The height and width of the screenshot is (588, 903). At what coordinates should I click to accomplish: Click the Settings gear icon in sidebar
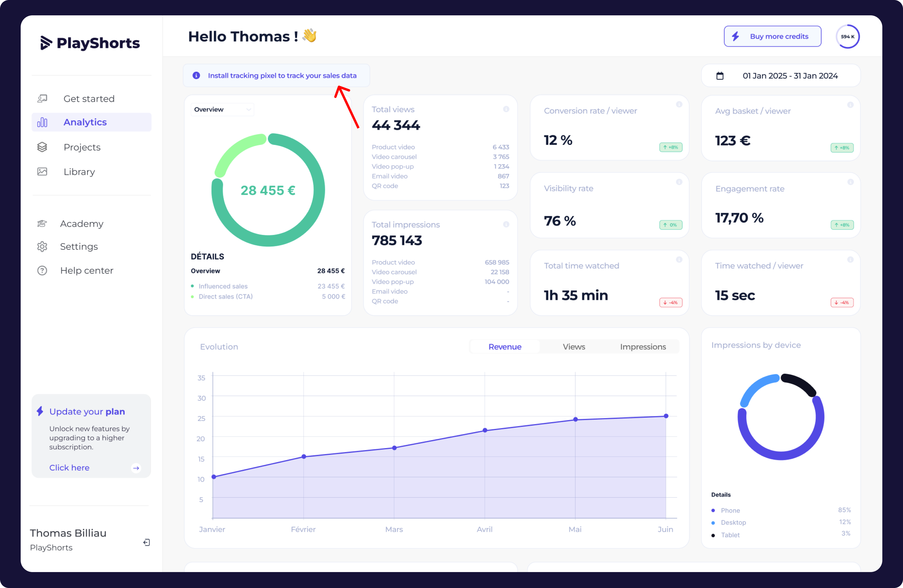42,246
